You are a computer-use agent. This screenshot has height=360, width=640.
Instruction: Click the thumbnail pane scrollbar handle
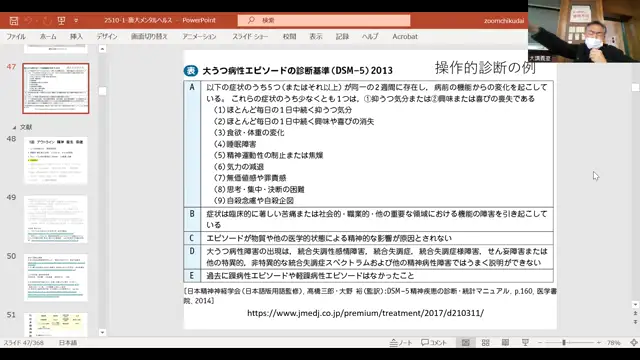coord(102,91)
